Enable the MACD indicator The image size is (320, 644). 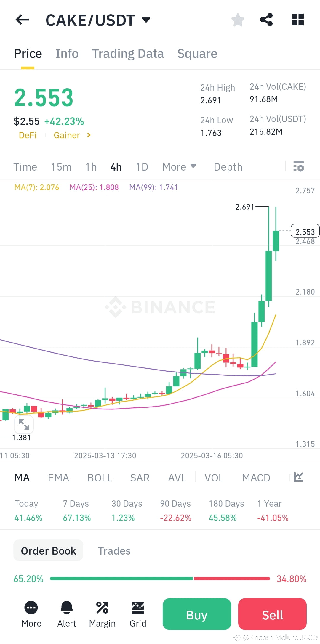click(256, 478)
